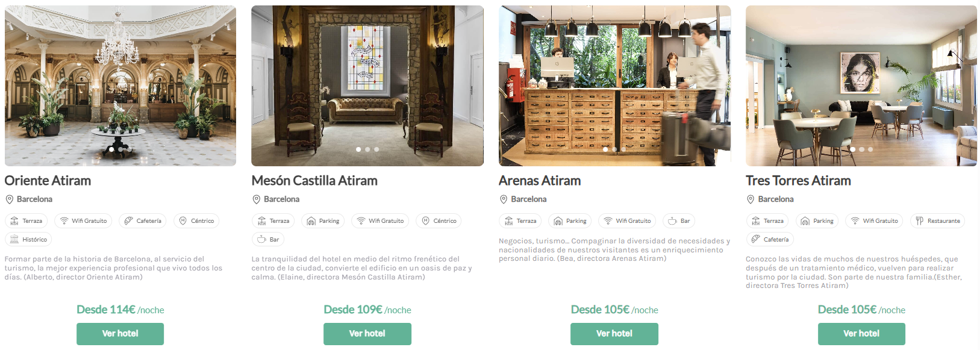
Task: Click Bar icon under Arenas Atiram
Action: [672, 221]
